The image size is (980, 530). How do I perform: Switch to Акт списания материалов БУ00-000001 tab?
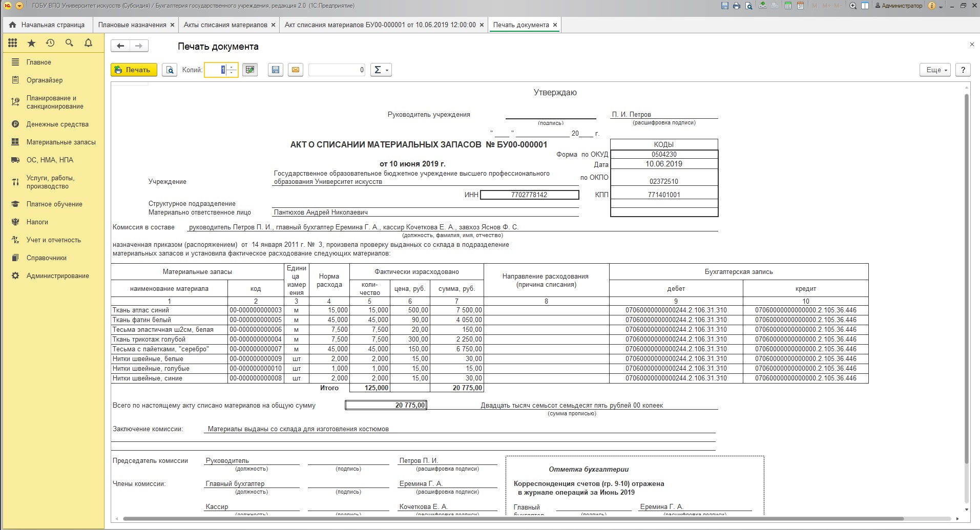pos(380,25)
